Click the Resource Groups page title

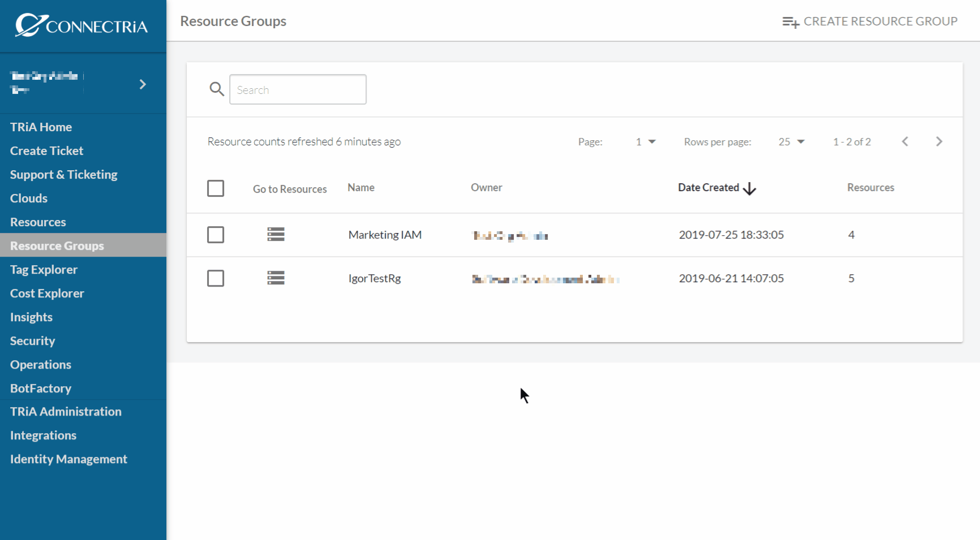tap(233, 21)
